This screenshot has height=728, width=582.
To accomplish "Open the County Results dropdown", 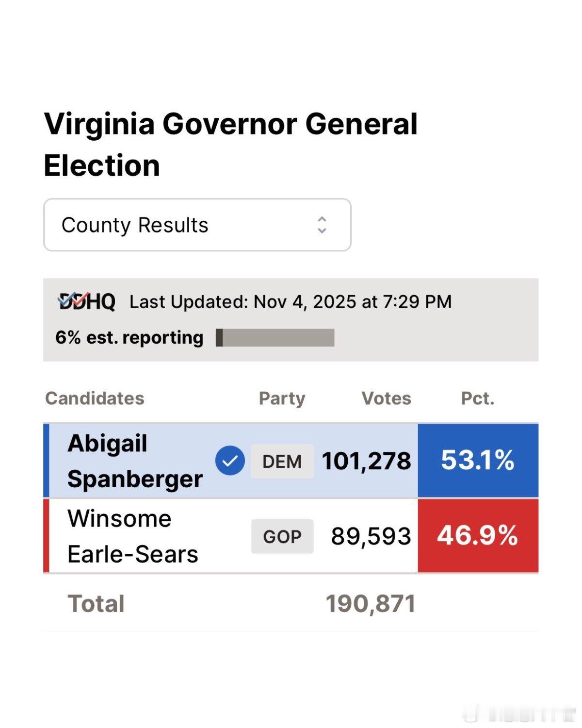I will 197,225.
